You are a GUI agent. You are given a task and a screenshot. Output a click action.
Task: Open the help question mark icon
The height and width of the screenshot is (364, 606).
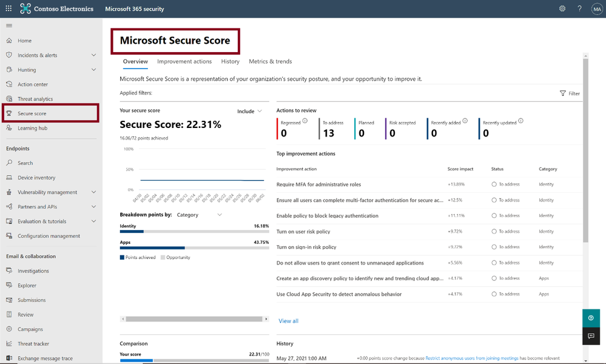[x=579, y=8]
